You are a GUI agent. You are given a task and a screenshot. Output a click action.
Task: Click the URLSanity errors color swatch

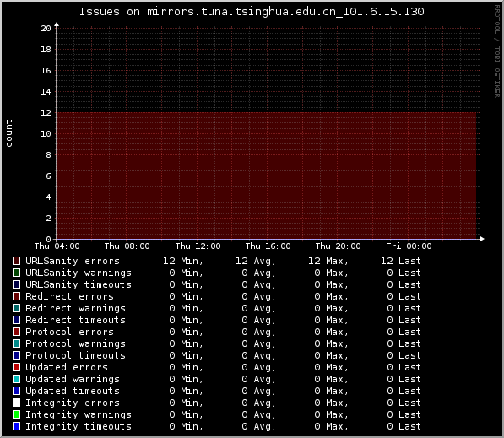click(16, 261)
